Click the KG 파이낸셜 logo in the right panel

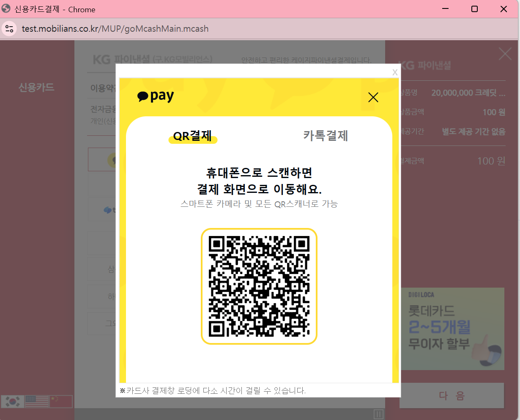(425, 65)
